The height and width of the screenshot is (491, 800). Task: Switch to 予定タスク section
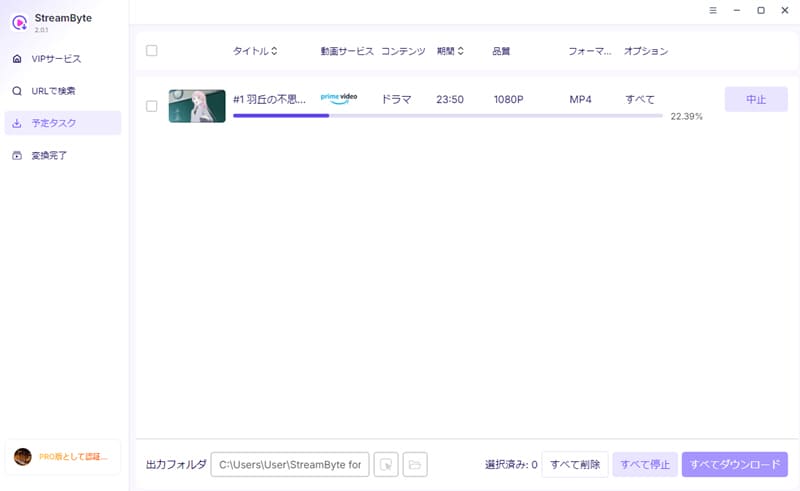click(x=63, y=123)
